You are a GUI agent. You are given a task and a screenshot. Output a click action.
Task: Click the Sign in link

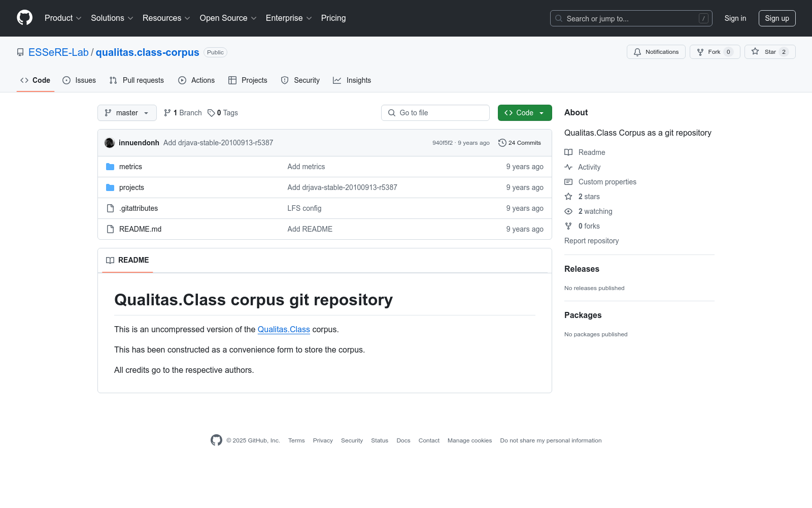(735, 18)
